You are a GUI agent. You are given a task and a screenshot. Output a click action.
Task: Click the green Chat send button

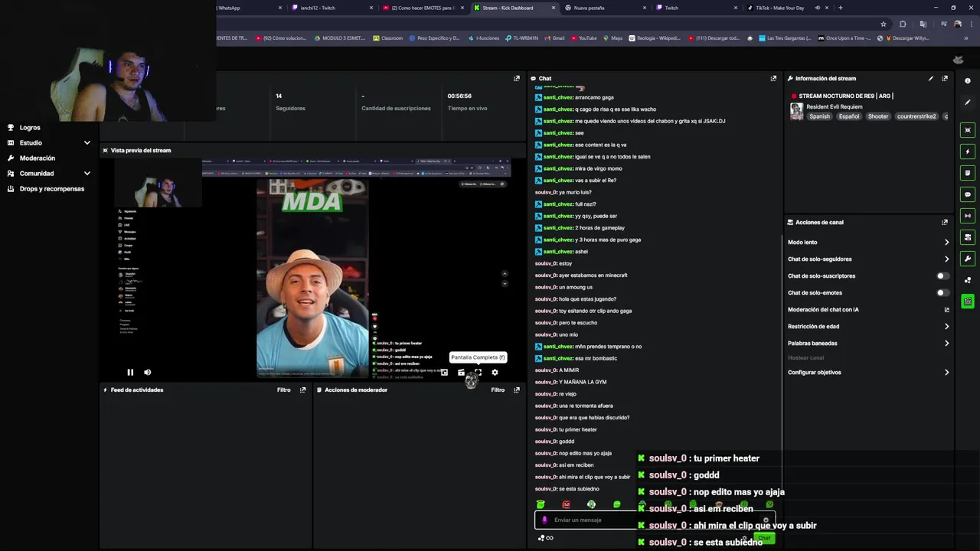763,538
